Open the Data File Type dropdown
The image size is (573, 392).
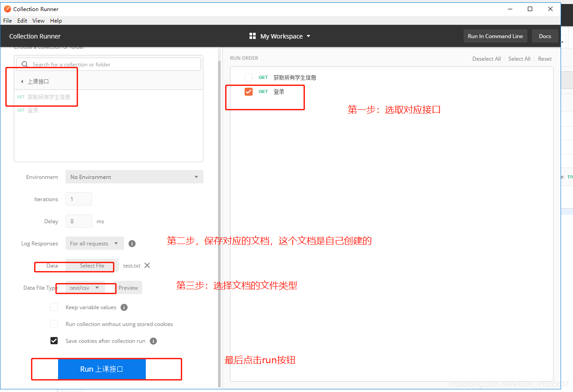coord(85,287)
